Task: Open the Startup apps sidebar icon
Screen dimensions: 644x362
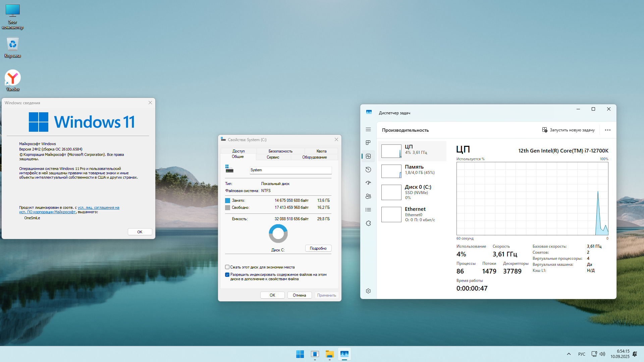Action: pyautogui.click(x=368, y=183)
